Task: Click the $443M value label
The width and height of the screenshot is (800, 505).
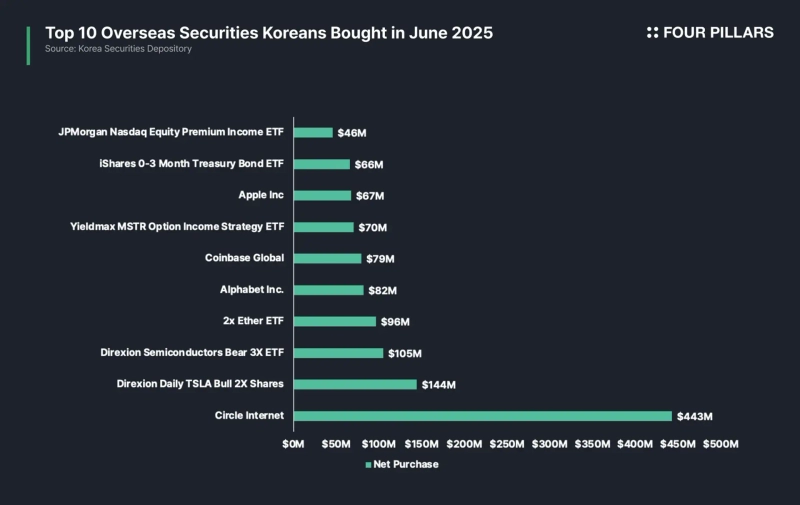Action: (x=694, y=416)
